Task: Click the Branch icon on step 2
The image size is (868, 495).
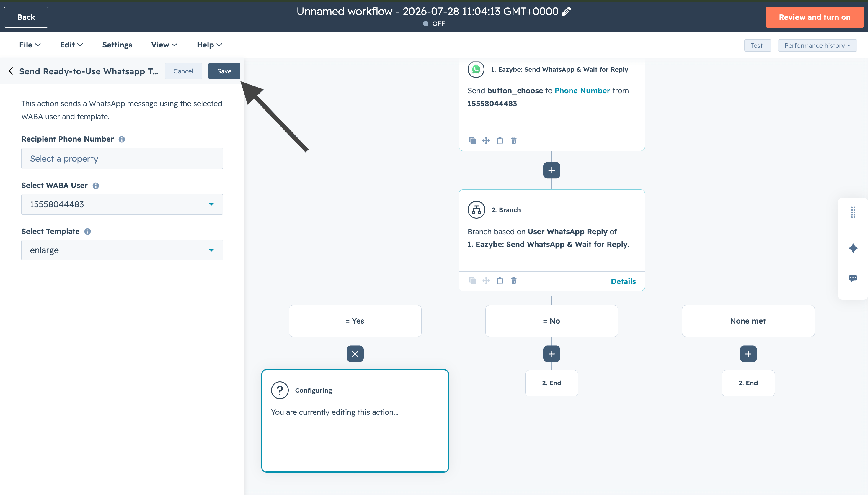Action: 476,210
